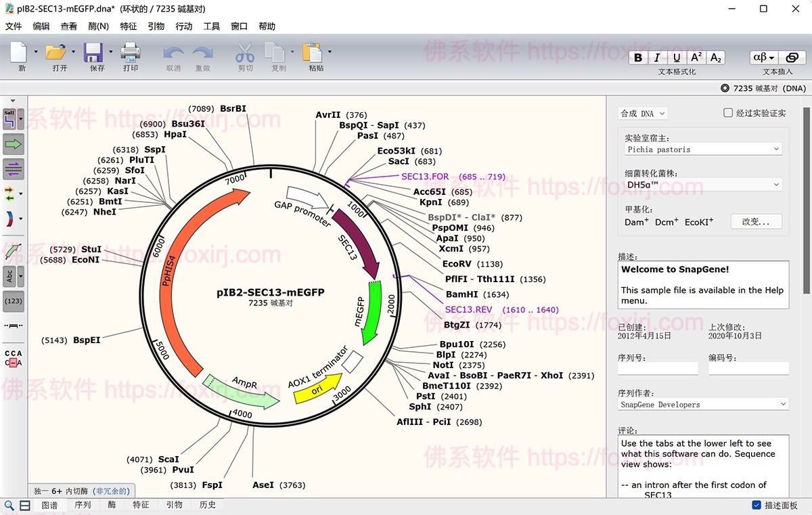Open the Pichia pastoris host dropdown
This screenshot has width=812, height=515.
[x=702, y=148]
